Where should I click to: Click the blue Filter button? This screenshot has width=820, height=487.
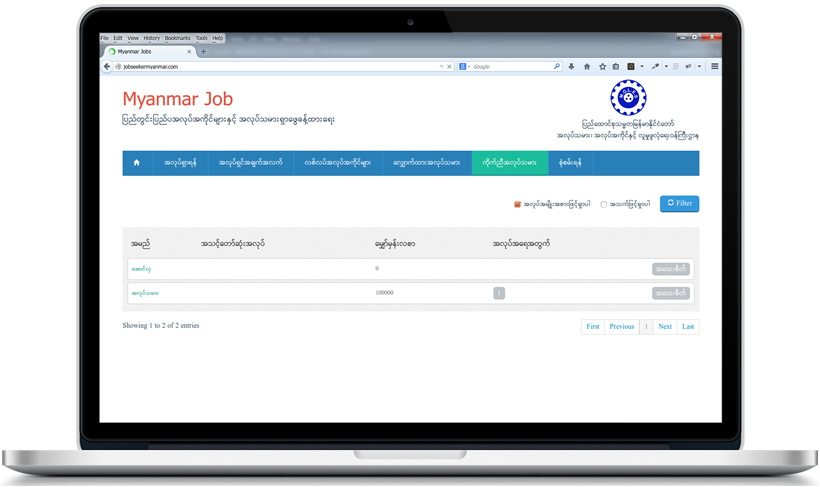679,203
